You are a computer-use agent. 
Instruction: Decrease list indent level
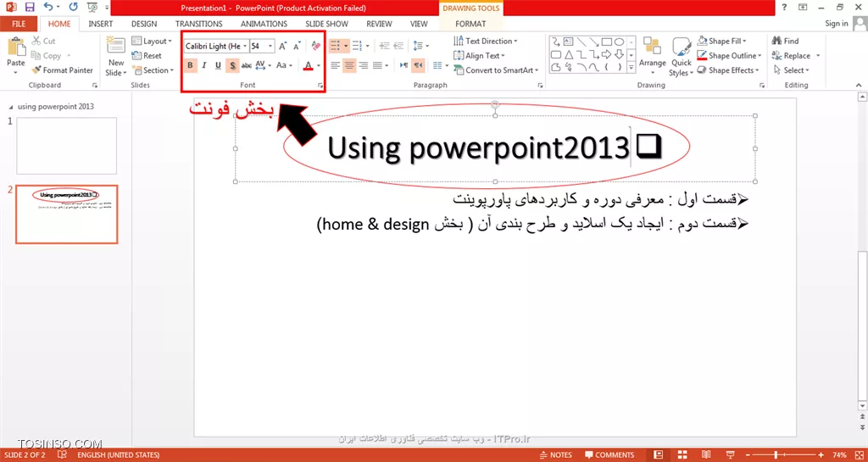[x=384, y=47]
